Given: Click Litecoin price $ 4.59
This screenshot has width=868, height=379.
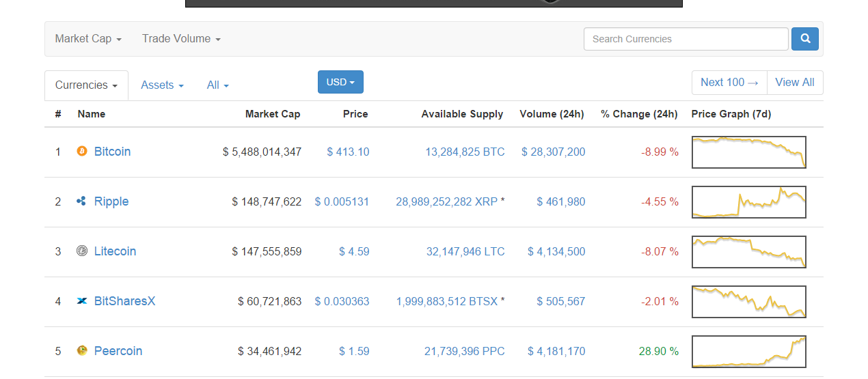Looking at the screenshot, I should [354, 251].
